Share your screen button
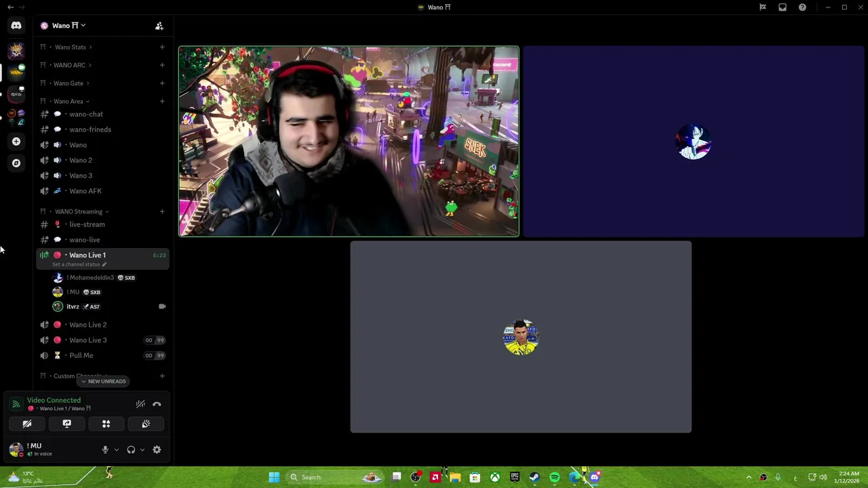Screen dimensions: 868x488 [x=66, y=424]
